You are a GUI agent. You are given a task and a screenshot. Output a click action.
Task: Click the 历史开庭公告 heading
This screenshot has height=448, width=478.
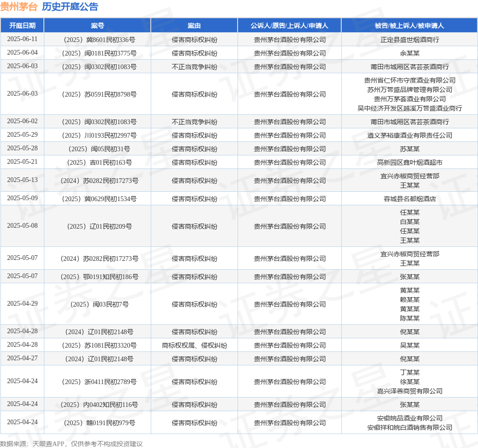click(x=70, y=7)
